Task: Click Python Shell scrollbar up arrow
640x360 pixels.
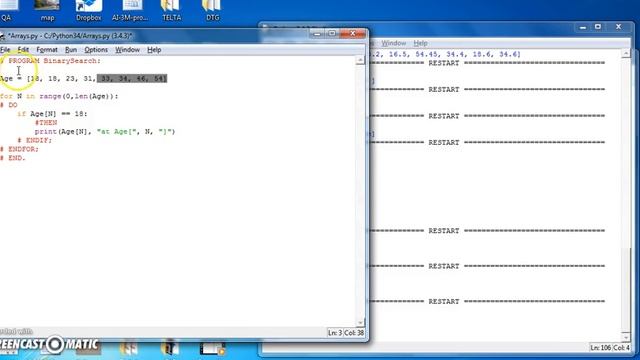Action: pos(626,54)
